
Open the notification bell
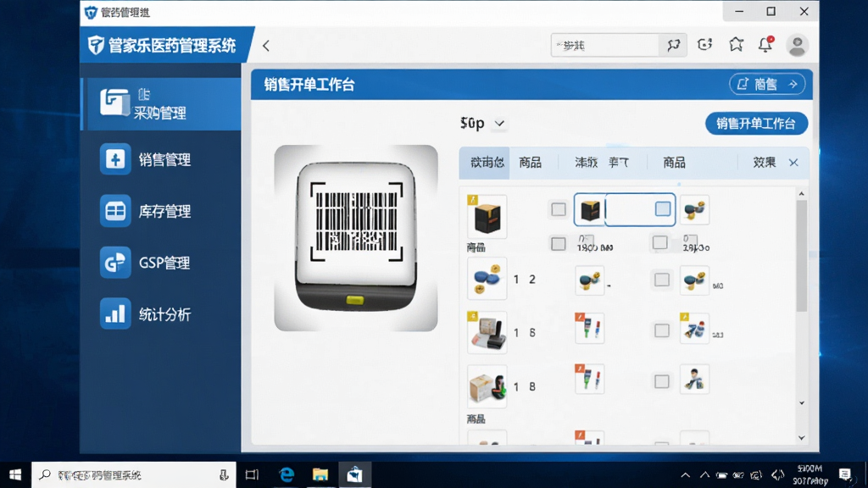(765, 44)
